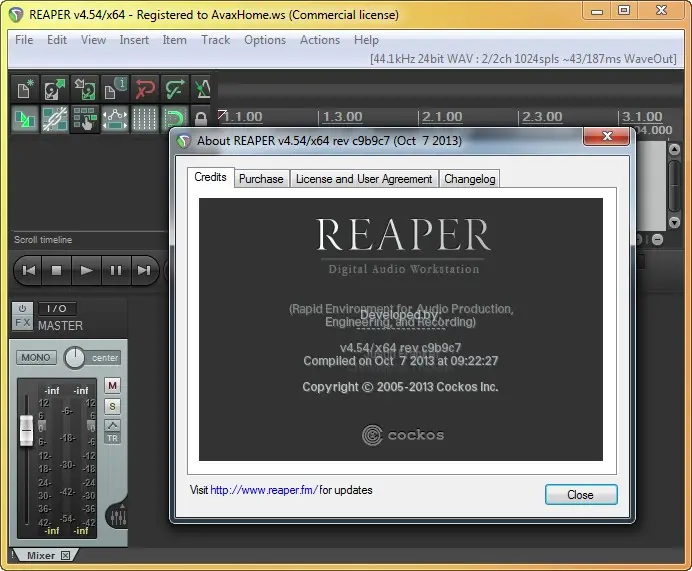692x571 pixels.
Task: Open the reaper.fm website link
Action: [263, 490]
